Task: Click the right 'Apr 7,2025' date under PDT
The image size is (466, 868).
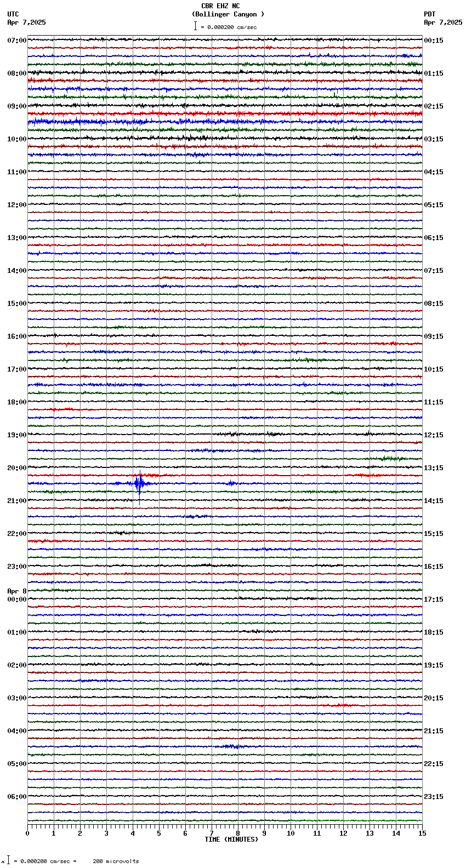Action: coord(443,22)
